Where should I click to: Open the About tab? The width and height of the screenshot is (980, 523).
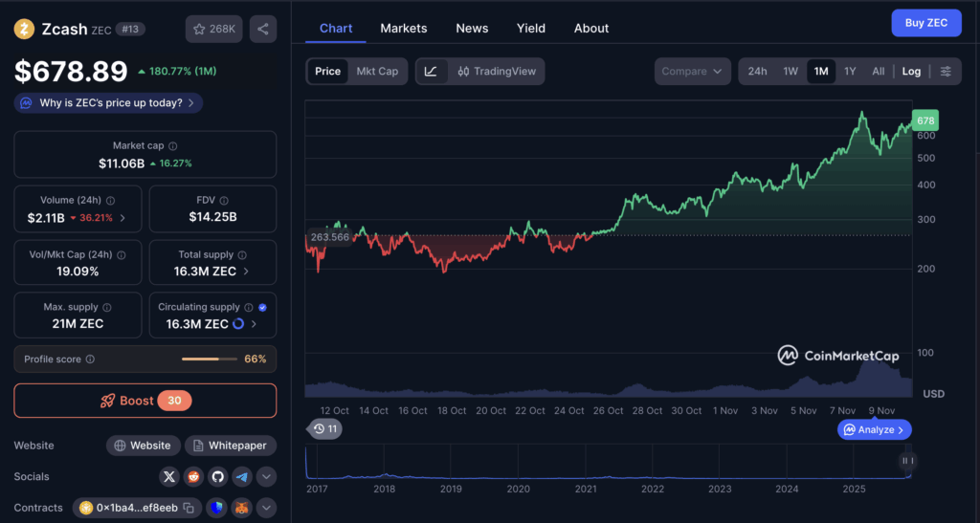pos(591,28)
